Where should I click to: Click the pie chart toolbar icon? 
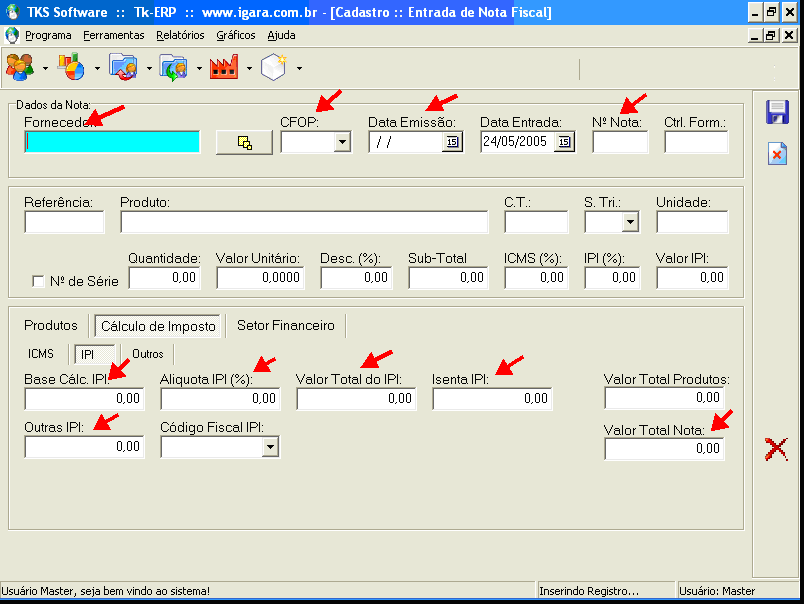pyautogui.click(x=71, y=68)
